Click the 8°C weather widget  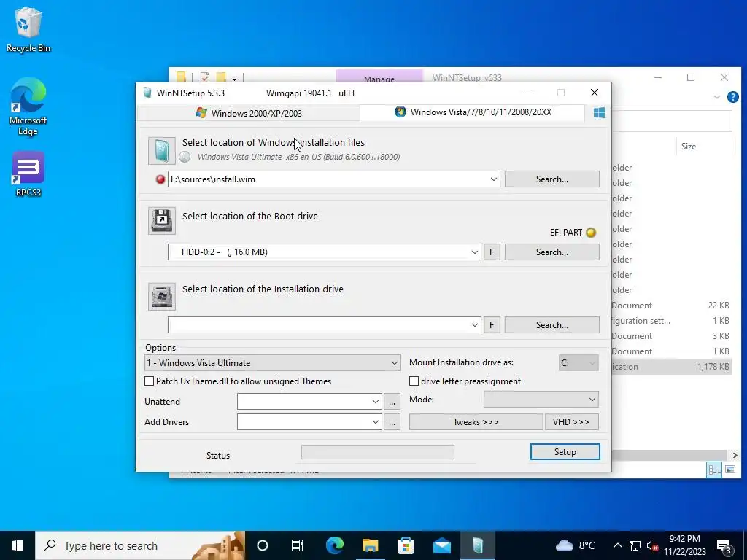coord(576,545)
